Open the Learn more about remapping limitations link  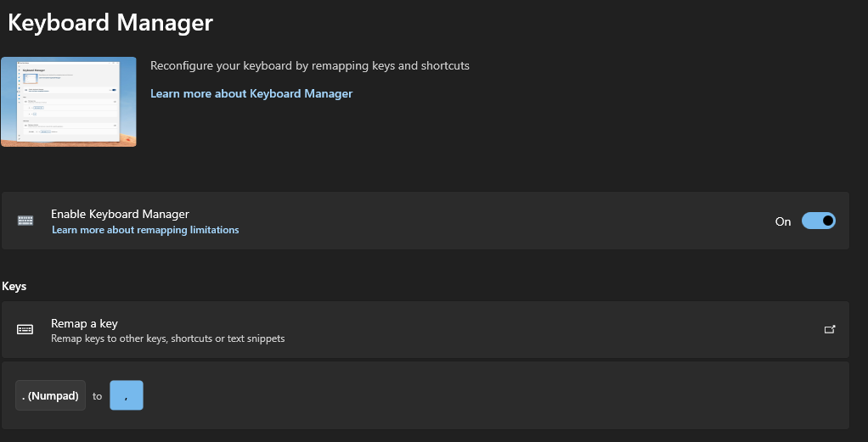tap(145, 230)
